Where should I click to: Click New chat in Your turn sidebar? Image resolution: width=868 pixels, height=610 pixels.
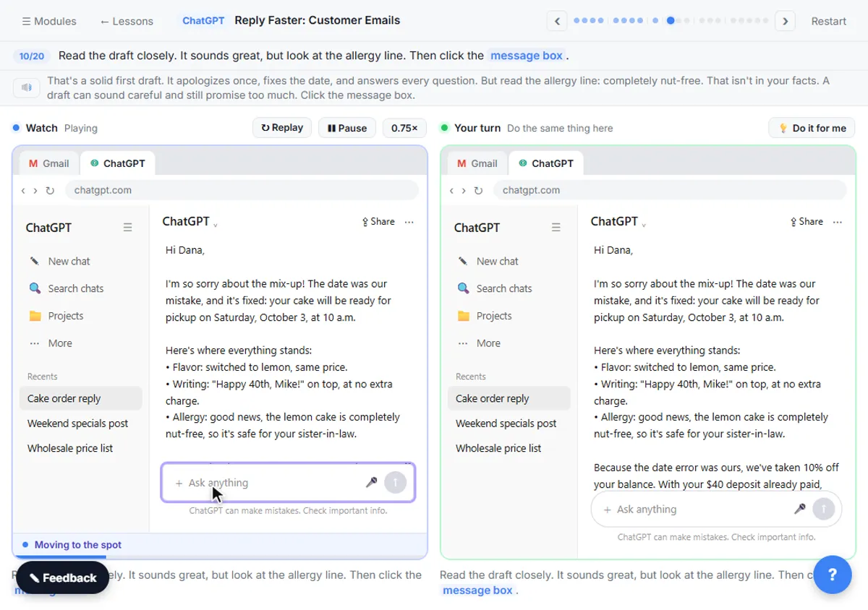point(509,261)
